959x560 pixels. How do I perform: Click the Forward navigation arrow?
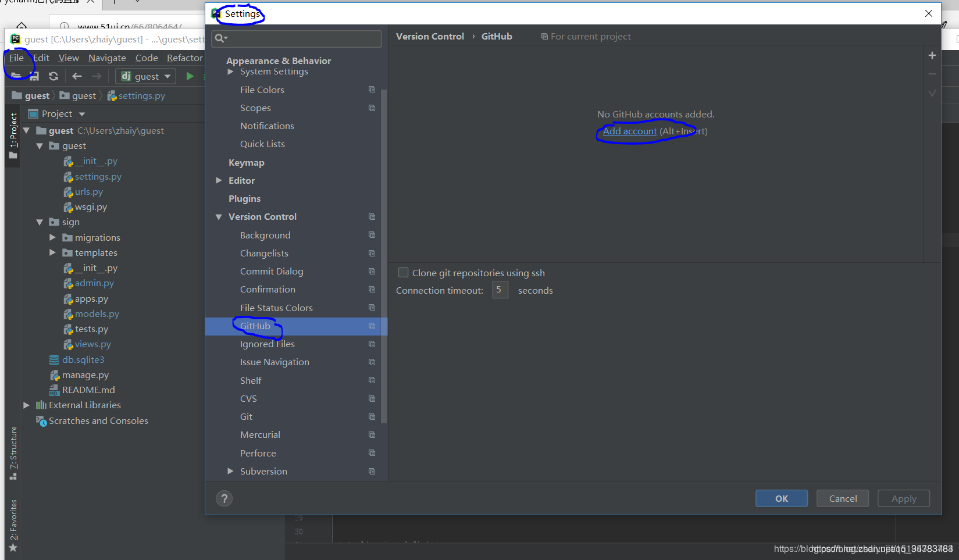[x=97, y=76]
